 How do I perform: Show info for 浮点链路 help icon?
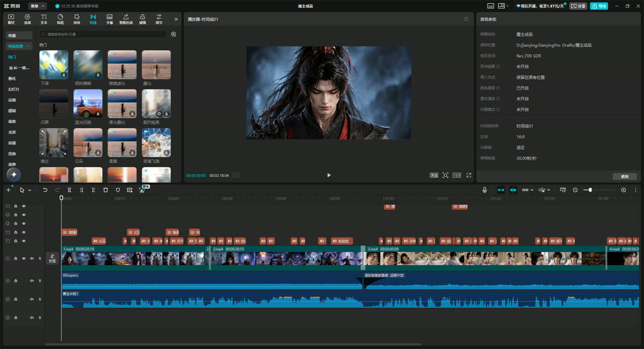click(498, 66)
